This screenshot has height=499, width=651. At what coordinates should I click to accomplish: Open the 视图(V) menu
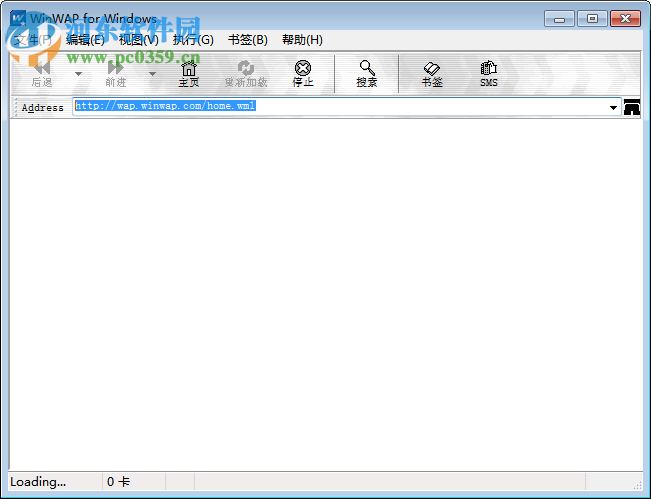[x=139, y=40]
